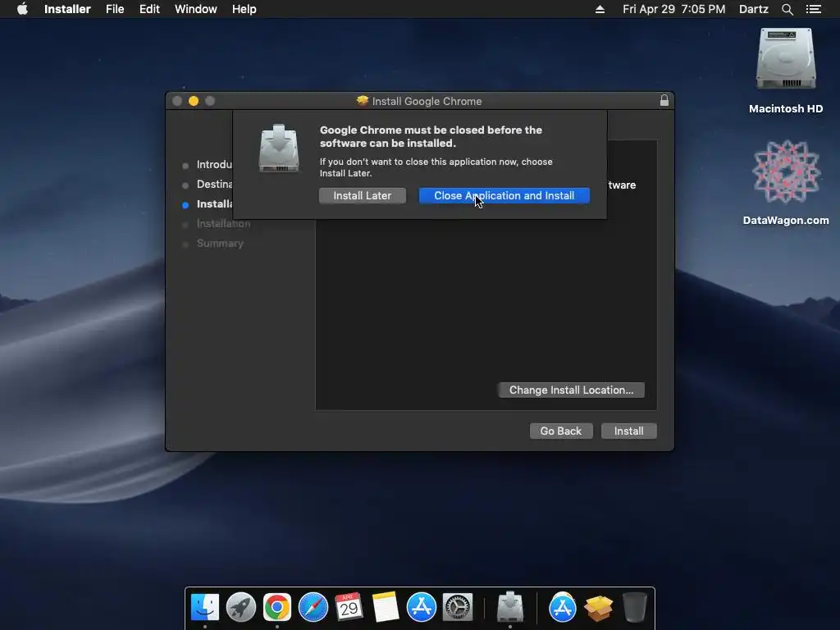Click the Installer app in Dock
This screenshot has width=840, height=630.
point(510,608)
